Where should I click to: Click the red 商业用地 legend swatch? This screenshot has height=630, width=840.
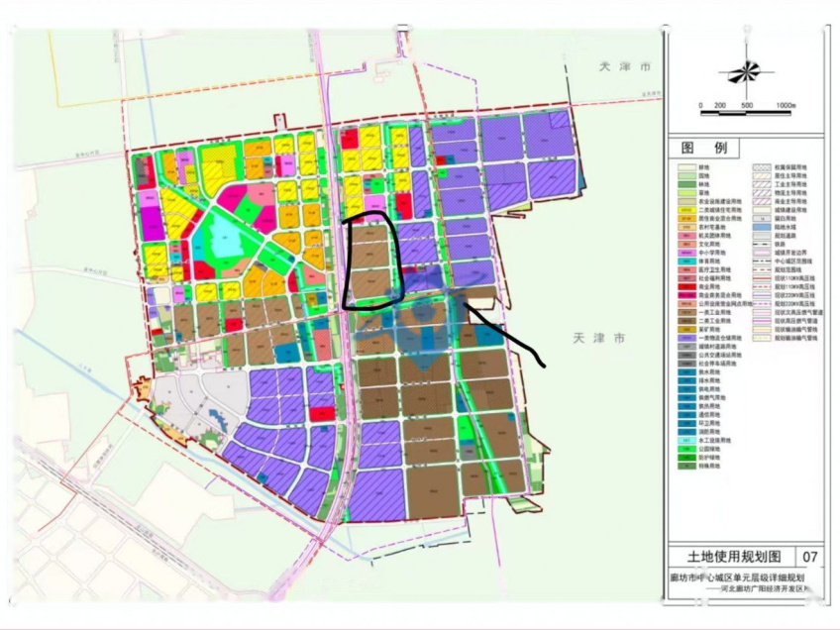[x=686, y=287]
